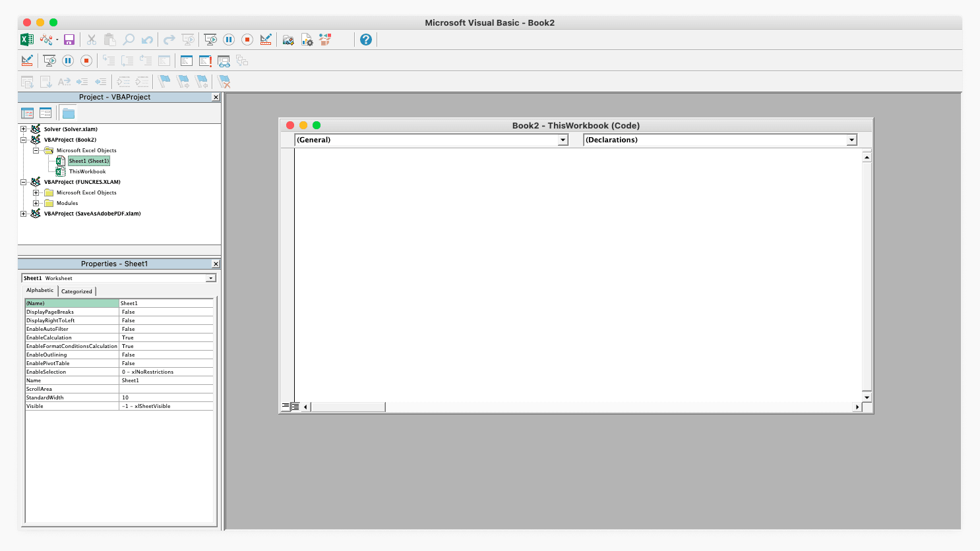Image resolution: width=980 pixels, height=551 pixels.
Task: Expand the Modules folder under FUNCRES.XLAM
Action: (36, 203)
